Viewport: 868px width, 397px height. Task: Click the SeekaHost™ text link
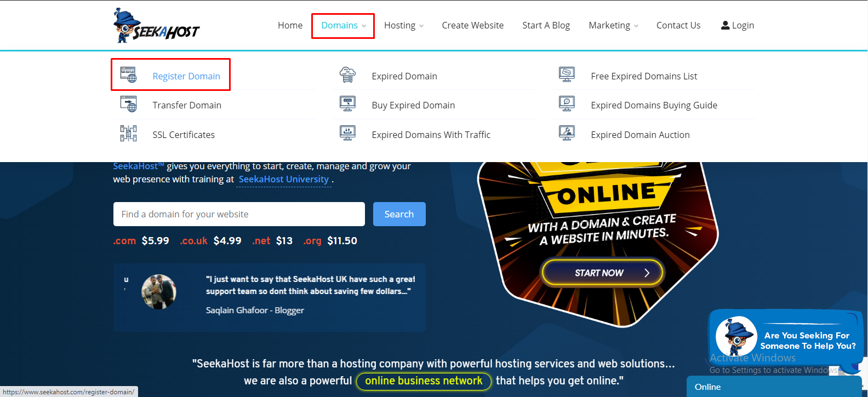[x=139, y=166]
